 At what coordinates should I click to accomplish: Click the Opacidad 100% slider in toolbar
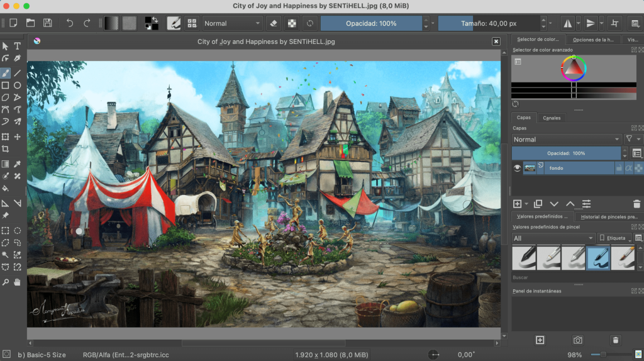(371, 23)
